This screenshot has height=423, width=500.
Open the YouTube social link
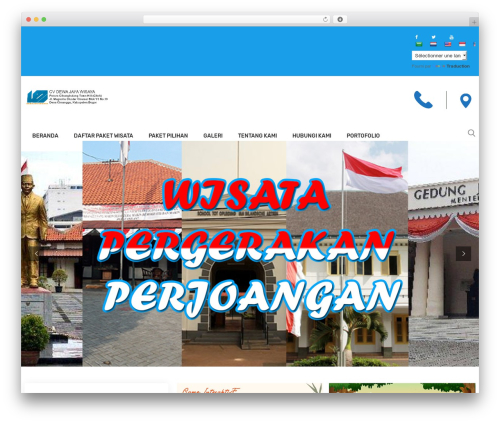(451, 37)
